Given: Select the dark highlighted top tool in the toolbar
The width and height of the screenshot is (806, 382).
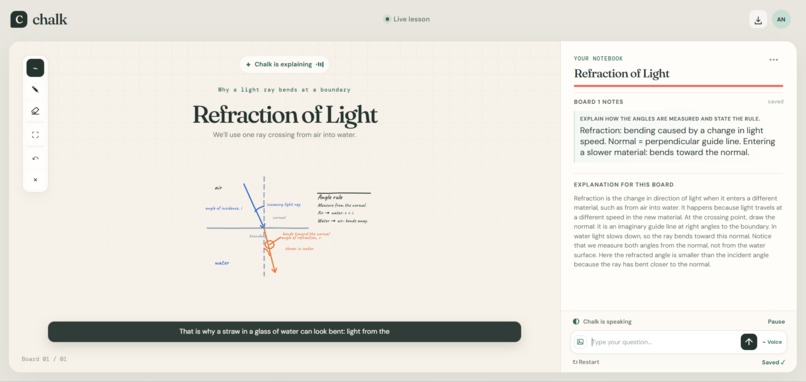Looking at the screenshot, I should coord(35,68).
